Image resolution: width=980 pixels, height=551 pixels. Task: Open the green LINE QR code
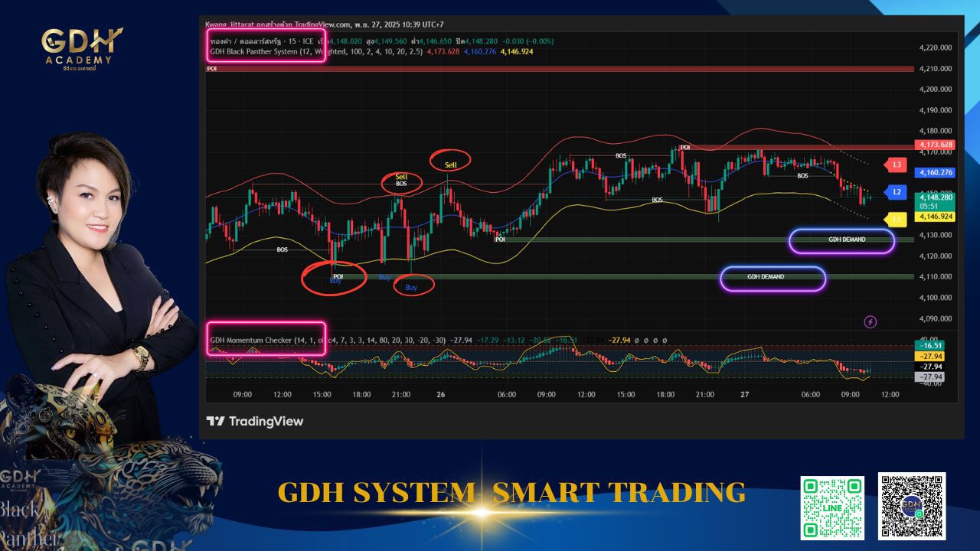pos(832,507)
